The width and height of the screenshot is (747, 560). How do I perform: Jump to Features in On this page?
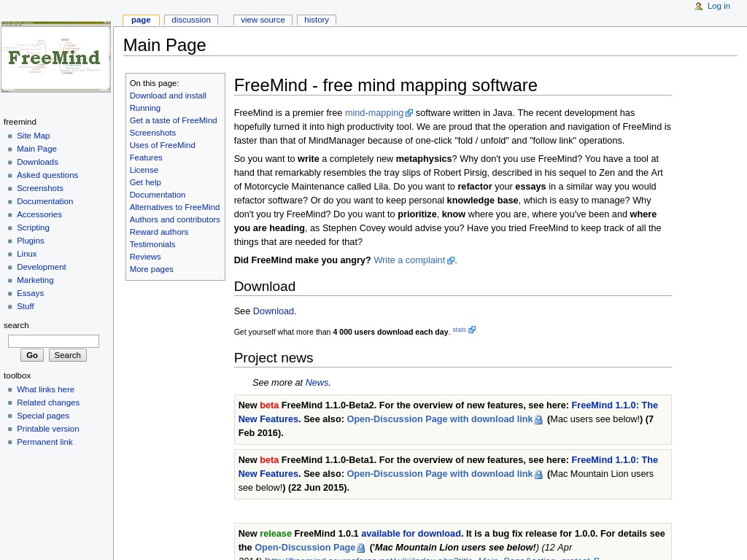146,157
